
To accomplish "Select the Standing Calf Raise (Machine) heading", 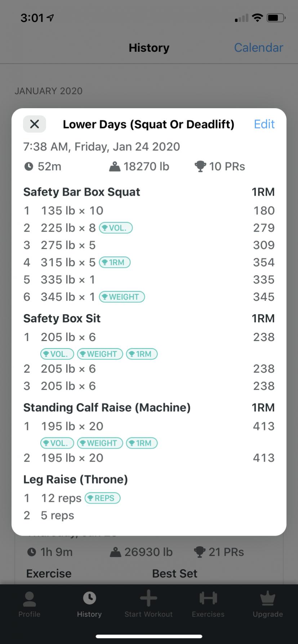I will (107, 408).
